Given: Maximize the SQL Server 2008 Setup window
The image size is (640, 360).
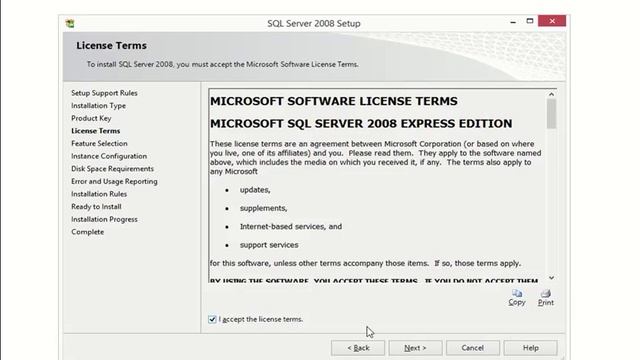Looking at the screenshot, I should (530, 21).
